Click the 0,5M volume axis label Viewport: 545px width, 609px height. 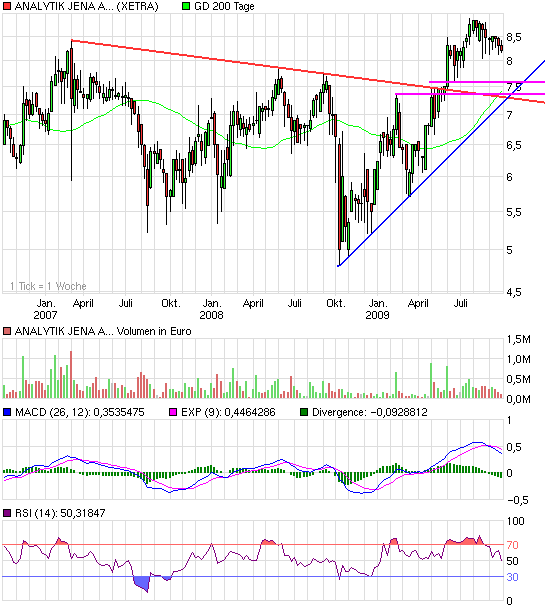pyautogui.click(x=518, y=379)
